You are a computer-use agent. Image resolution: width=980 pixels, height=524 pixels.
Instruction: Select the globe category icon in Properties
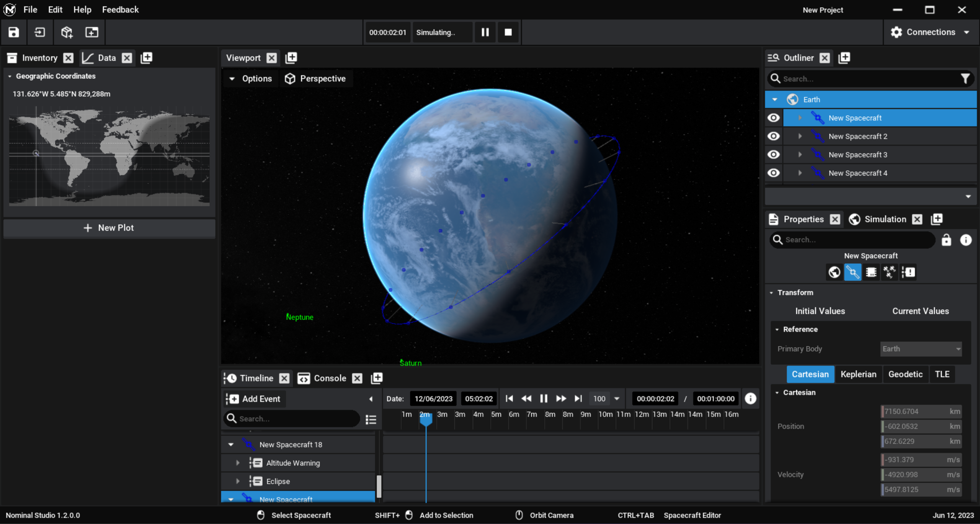(x=834, y=272)
